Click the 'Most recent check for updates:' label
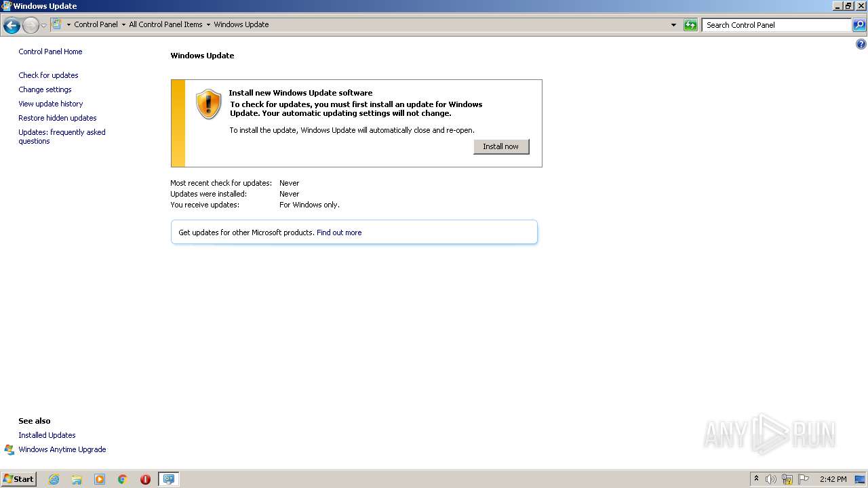868x488 pixels. 221,183
